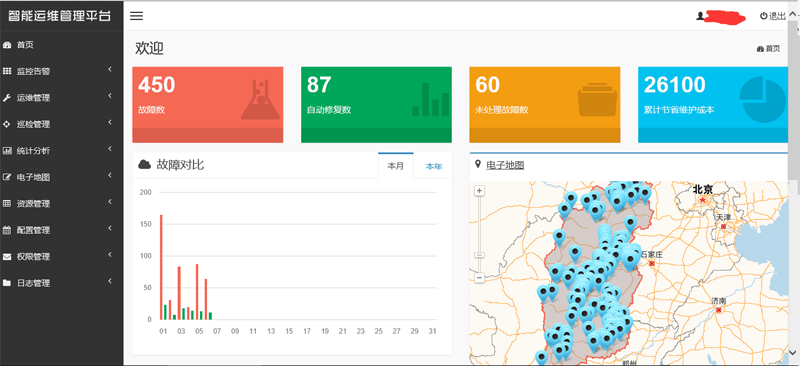Click the map zoom-in plus button
The width and height of the screenshot is (800, 366).
[x=479, y=191]
